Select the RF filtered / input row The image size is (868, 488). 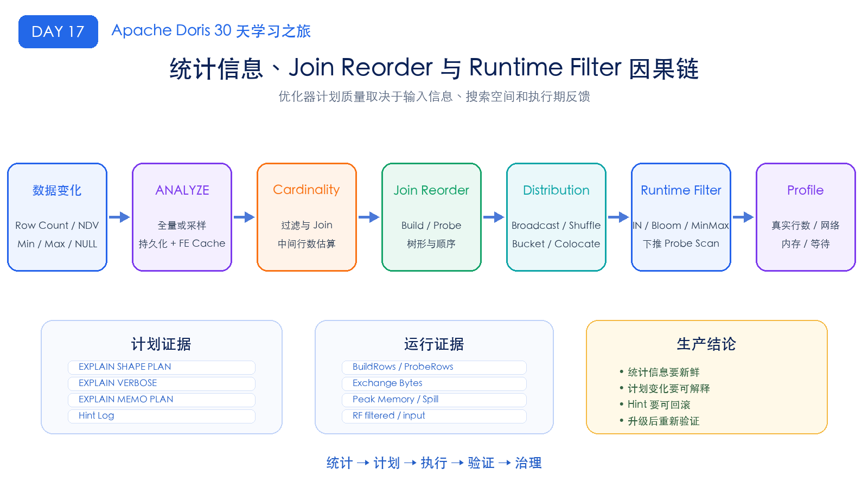tap(434, 416)
